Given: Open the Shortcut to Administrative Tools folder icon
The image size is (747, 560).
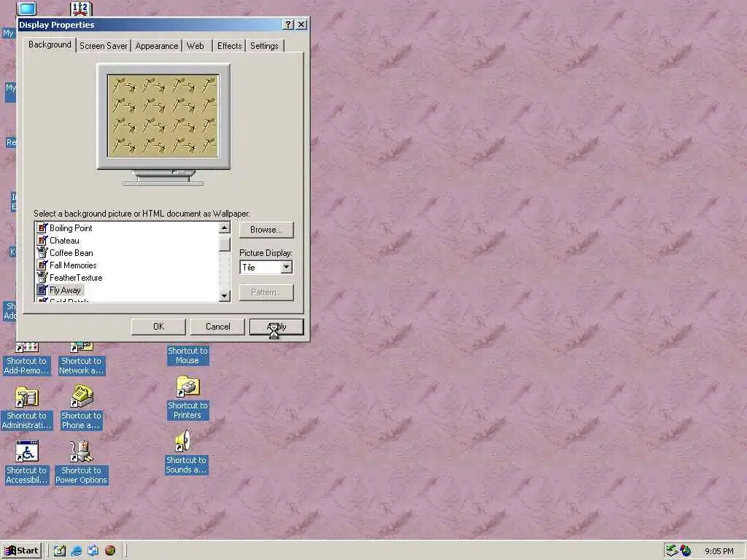Looking at the screenshot, I should click(x=27, y=397).
